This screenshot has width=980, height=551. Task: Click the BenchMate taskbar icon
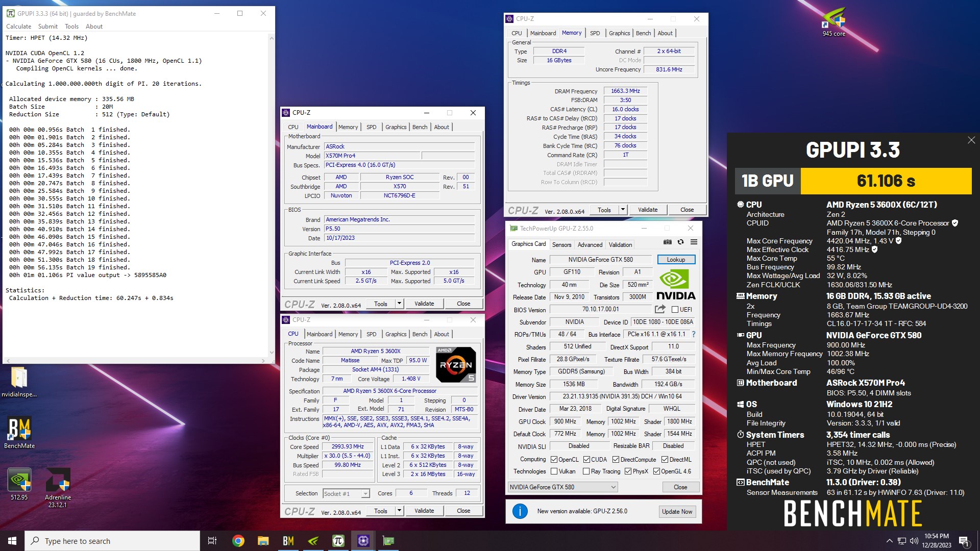(x=288, y=541)
